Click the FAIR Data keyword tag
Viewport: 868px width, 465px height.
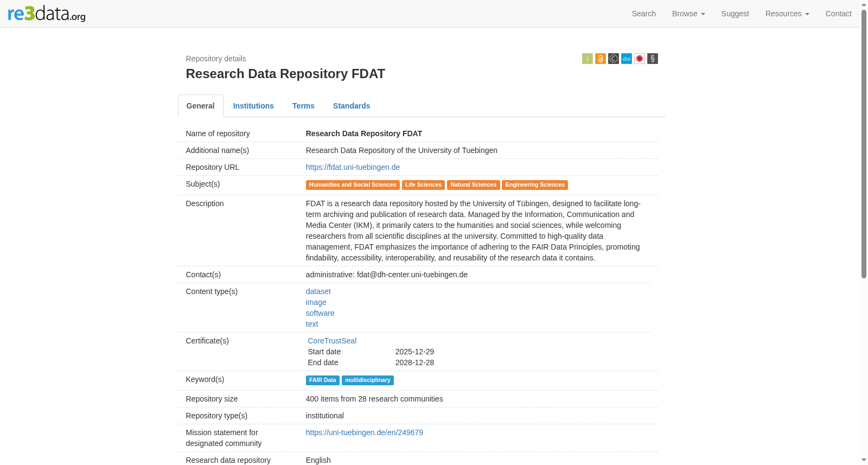point(322,380)
